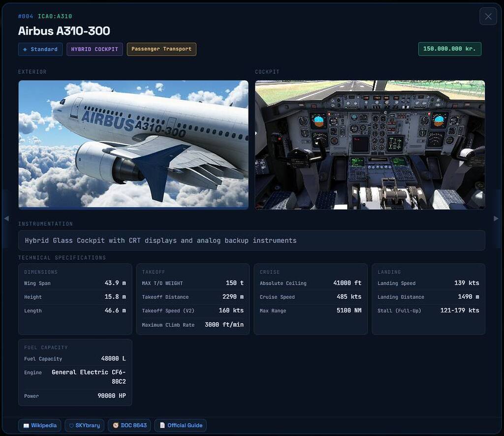Open the exterior Airbus A310-300 image
Viewport: 504px width, 436px height.
[133, 145]
